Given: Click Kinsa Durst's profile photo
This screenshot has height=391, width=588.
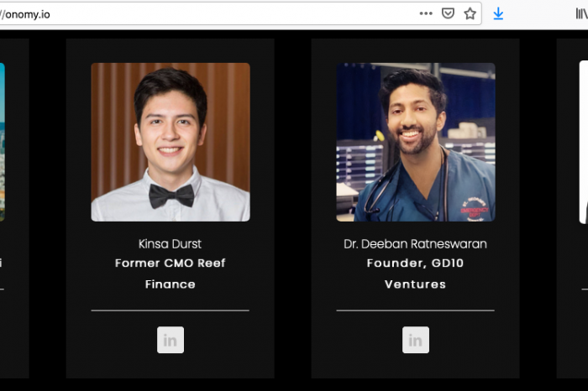Looking at the screenshot, I should (x=171, y=142).
